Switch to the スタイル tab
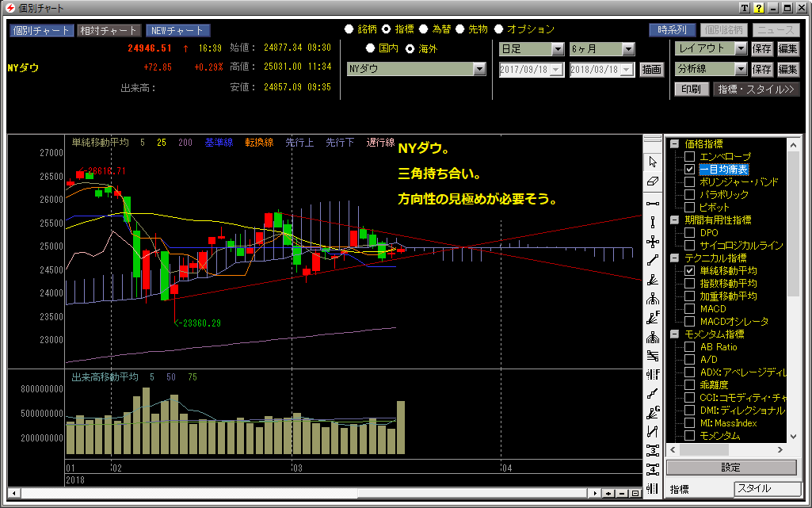Image resolution: width=812 pixels, height=508 pixels. tap(767, 488)
